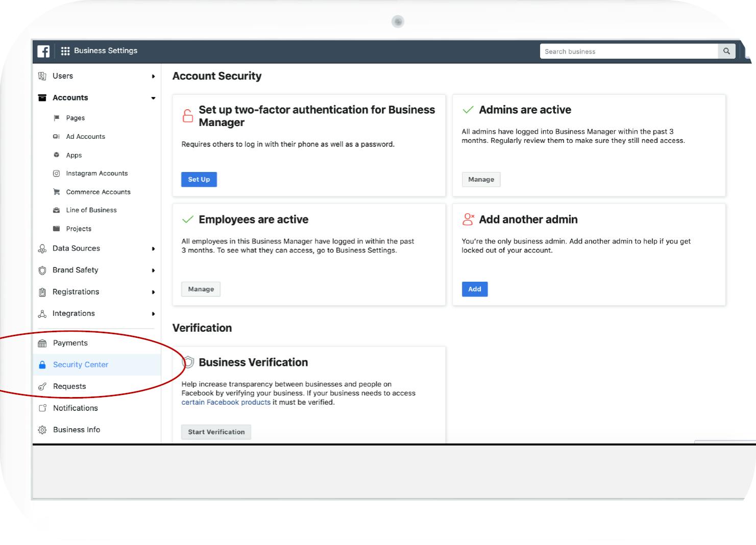The width and height of the screenshot is (756, 545).
Task: Click the Start Verification button
Action: pyautogui.click(x=216, y=432)
